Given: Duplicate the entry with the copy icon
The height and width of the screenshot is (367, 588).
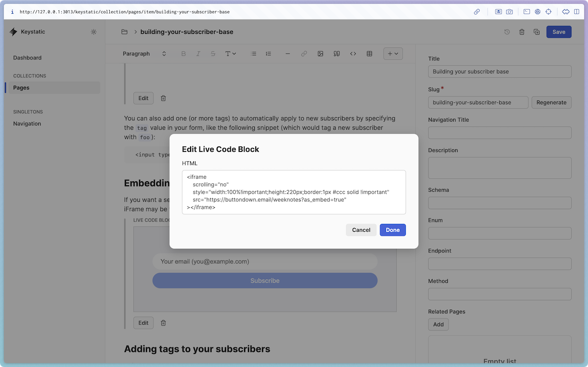Looking at the screenshot, I should point(536,31).
